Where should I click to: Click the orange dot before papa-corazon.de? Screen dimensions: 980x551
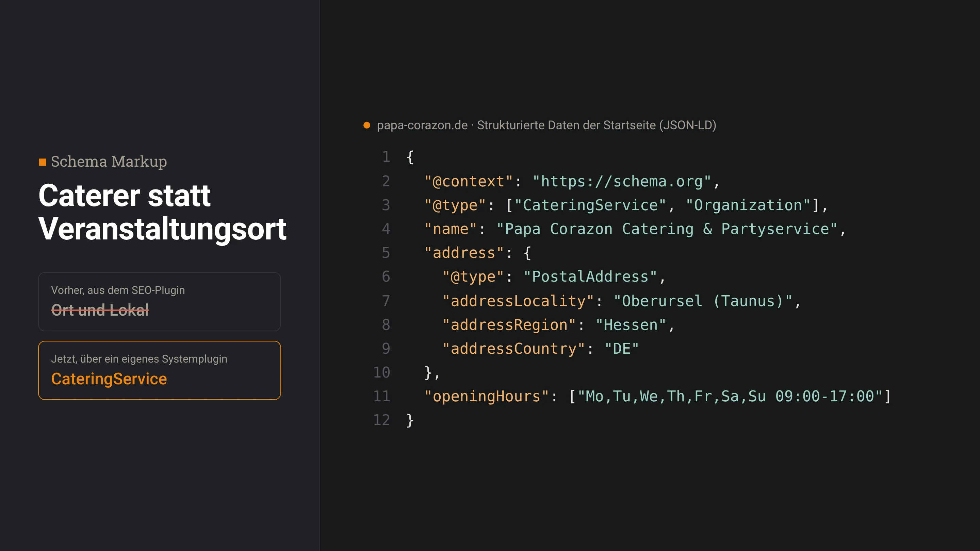367,125
